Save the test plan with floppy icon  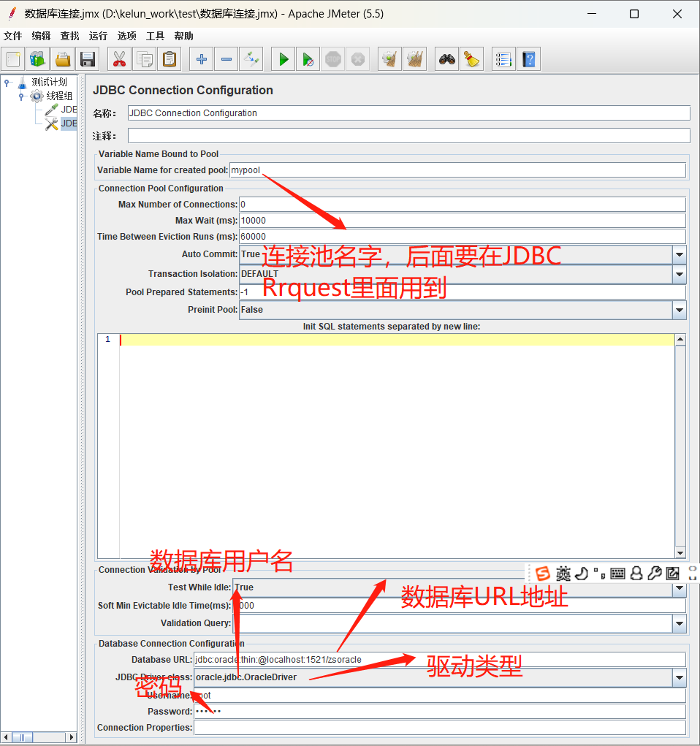tap(88, 59)
